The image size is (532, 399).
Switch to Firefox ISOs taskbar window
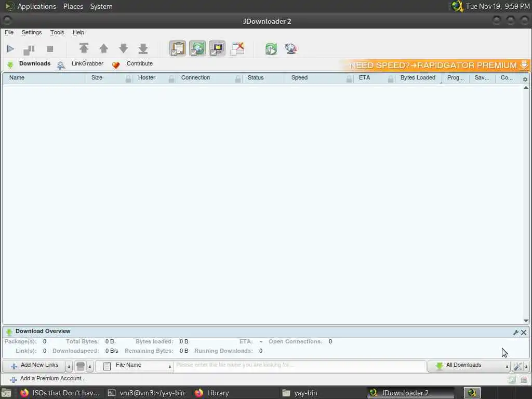59,393
